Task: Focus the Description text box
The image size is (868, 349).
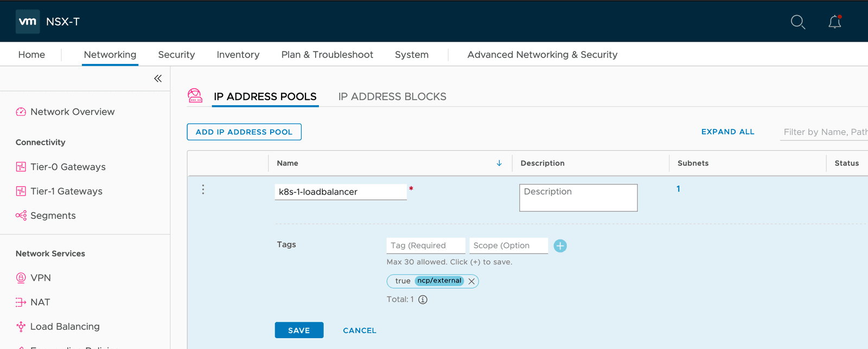Action: 578,198
